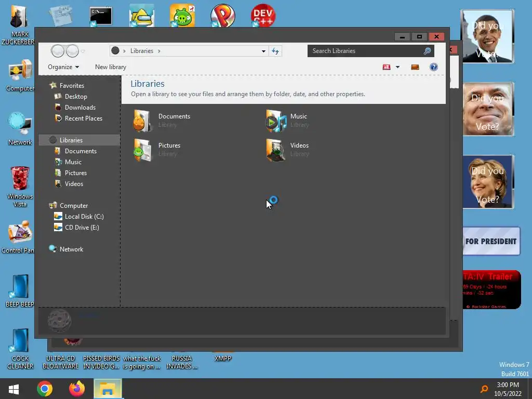Click the search magnifier icon in Explorer

[427, 51]
